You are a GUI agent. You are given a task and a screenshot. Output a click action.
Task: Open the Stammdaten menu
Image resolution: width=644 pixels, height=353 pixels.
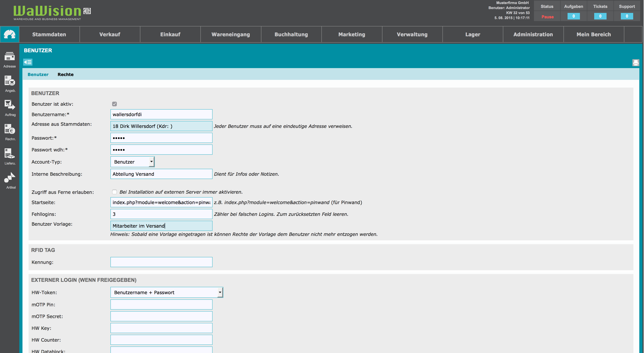click(x=49, y=35)
